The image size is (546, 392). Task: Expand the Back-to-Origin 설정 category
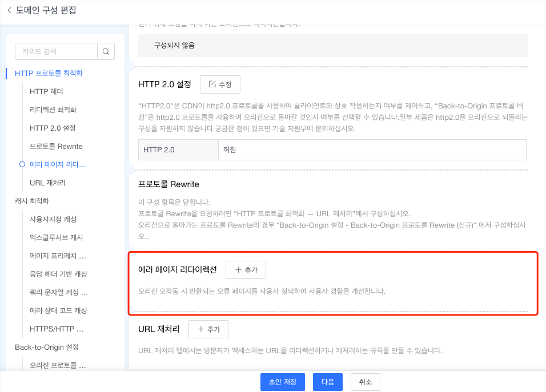click(45, 347)
